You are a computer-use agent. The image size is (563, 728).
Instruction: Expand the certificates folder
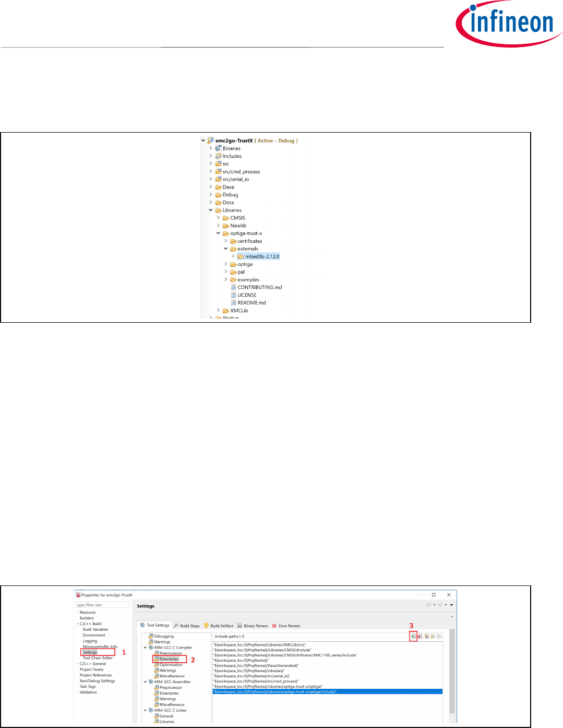226,241
